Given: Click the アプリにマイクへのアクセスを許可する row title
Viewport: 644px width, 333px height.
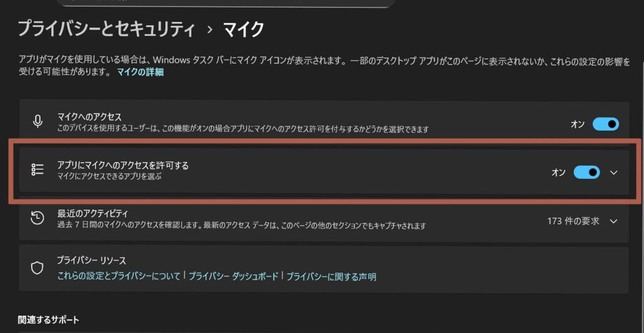Looking at the screenshot, I should 123,165.
